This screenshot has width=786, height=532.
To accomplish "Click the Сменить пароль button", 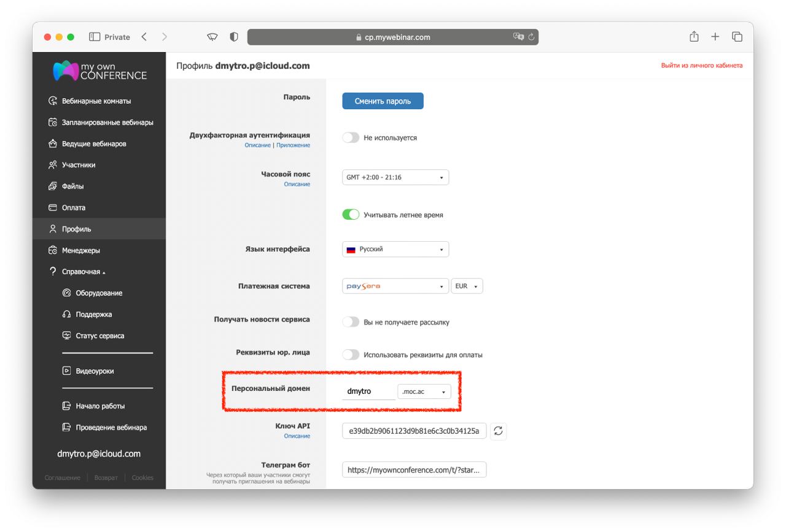I will [383, 101].
